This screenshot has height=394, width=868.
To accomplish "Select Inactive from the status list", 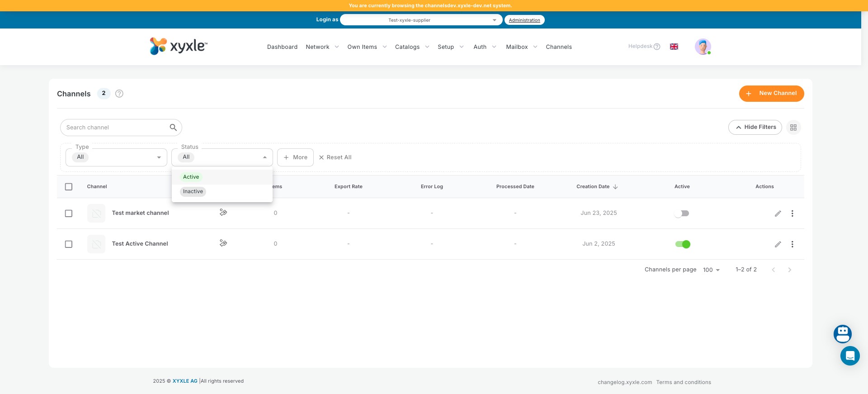I will pos(193,192).
